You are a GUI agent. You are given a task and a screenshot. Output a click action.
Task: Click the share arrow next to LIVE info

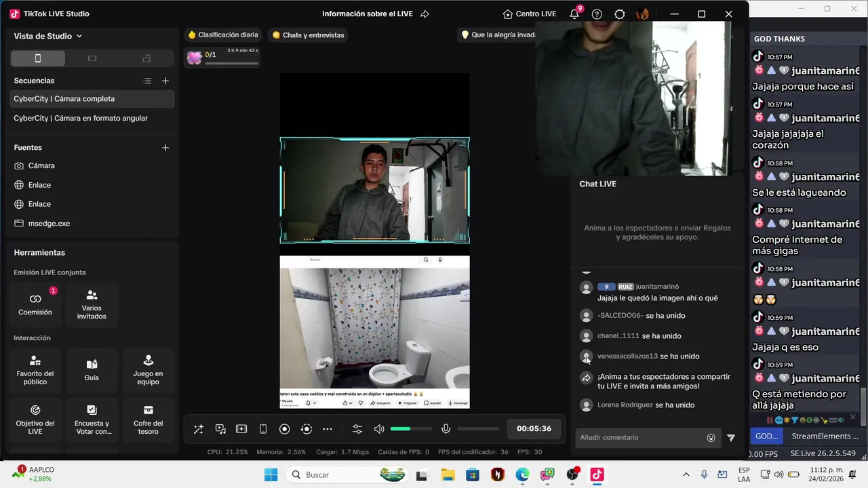coord(425,14)
